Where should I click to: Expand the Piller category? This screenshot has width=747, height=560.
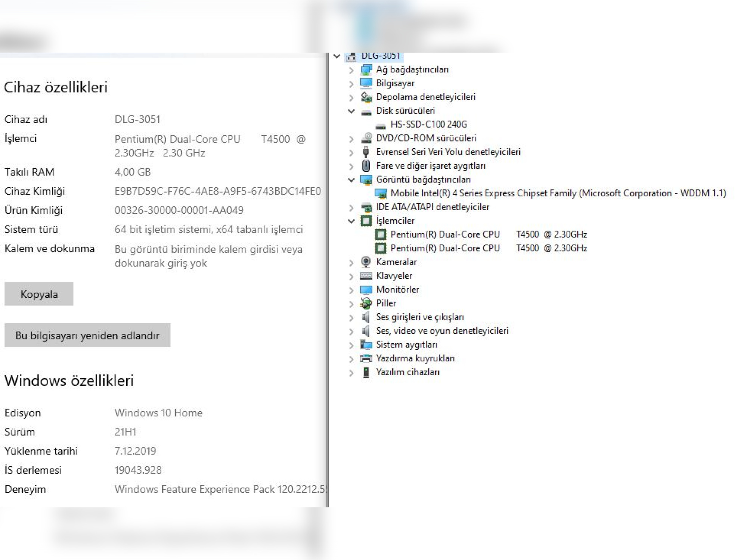pyautogui.click(x=351, y=304)
